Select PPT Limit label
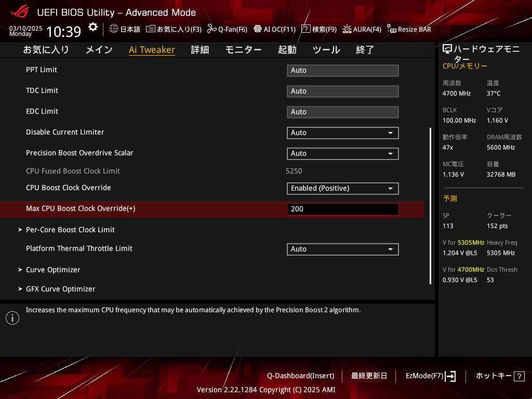This screenshot has height=399, width=532. point(42,70)
